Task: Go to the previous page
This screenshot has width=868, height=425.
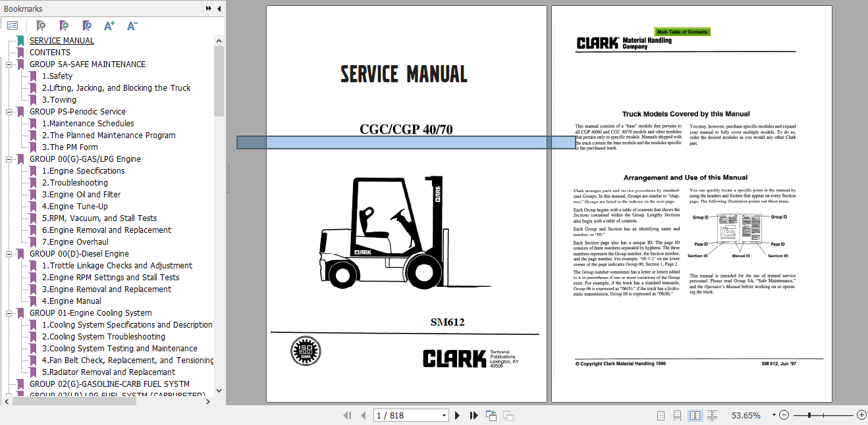Action: pyautogui.click(x=364, y=415)
